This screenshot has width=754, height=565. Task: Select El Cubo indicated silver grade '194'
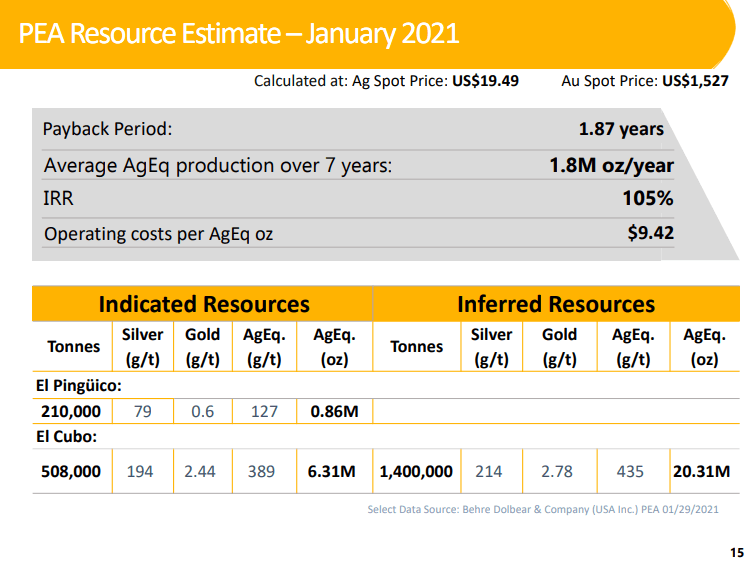click(140, 471)
